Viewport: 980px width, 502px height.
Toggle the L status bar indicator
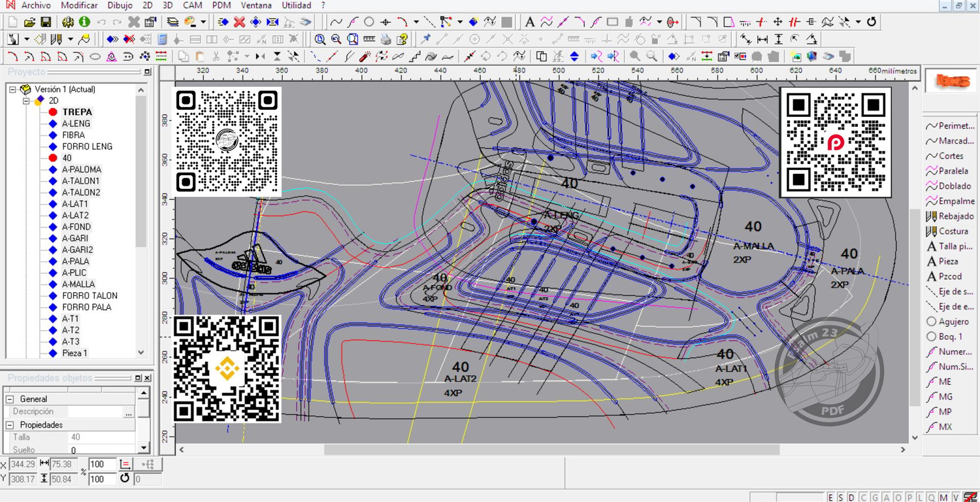(x=920, y=497)
